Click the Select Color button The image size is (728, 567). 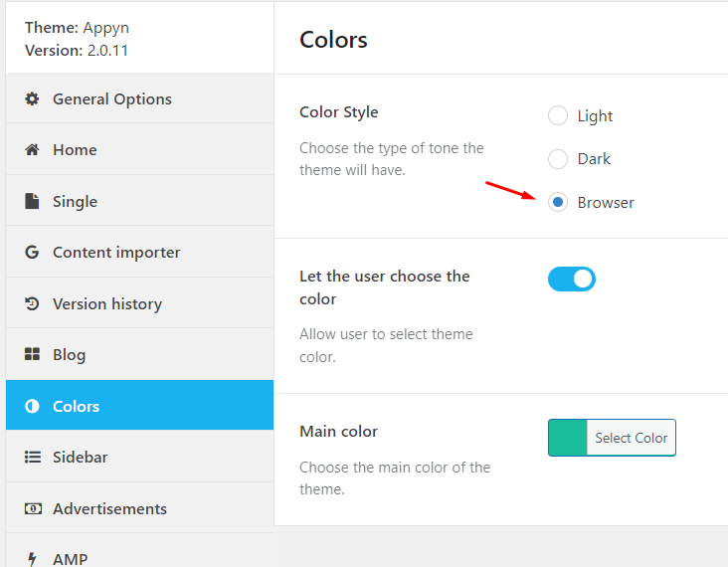coord(631,438)
